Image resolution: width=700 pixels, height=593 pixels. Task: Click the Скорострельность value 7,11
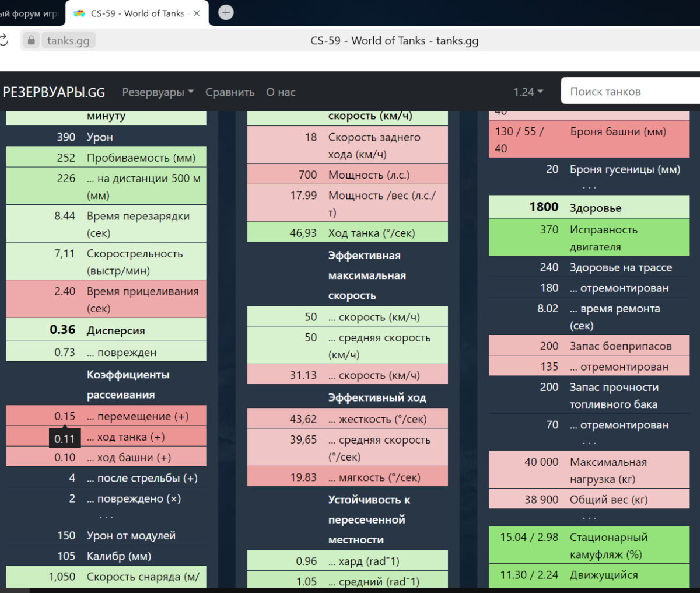pyautogui.click(x=65, y=253)
